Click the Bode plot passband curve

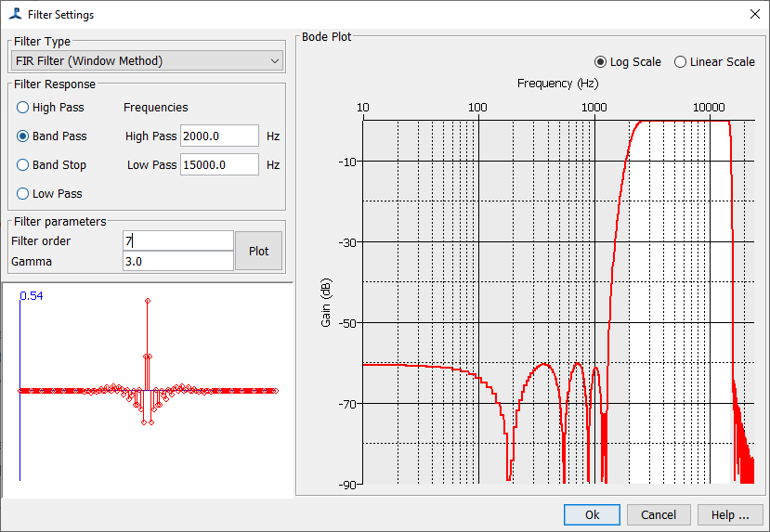[685, 122]
